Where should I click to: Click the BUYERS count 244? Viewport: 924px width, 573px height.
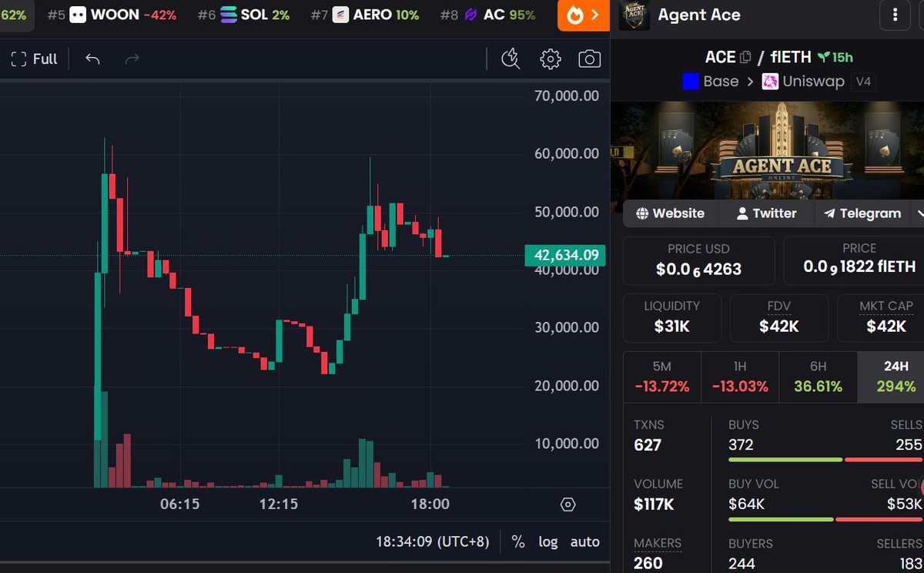(741, 563)
